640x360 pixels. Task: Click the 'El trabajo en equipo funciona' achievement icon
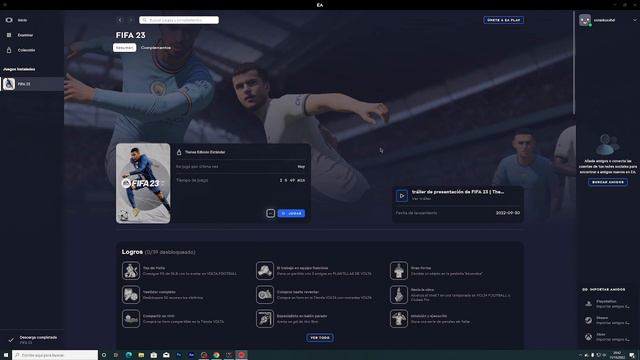[264, 271]
